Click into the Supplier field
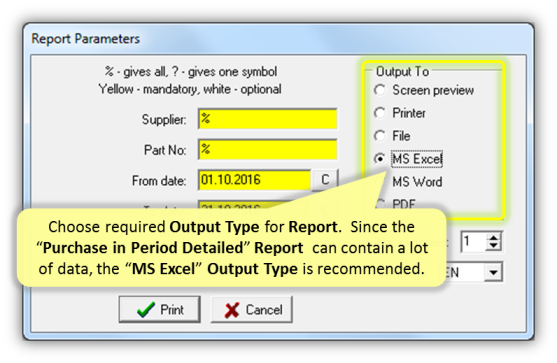The height and width of the screenshot is (363, 557). point(267,119)
